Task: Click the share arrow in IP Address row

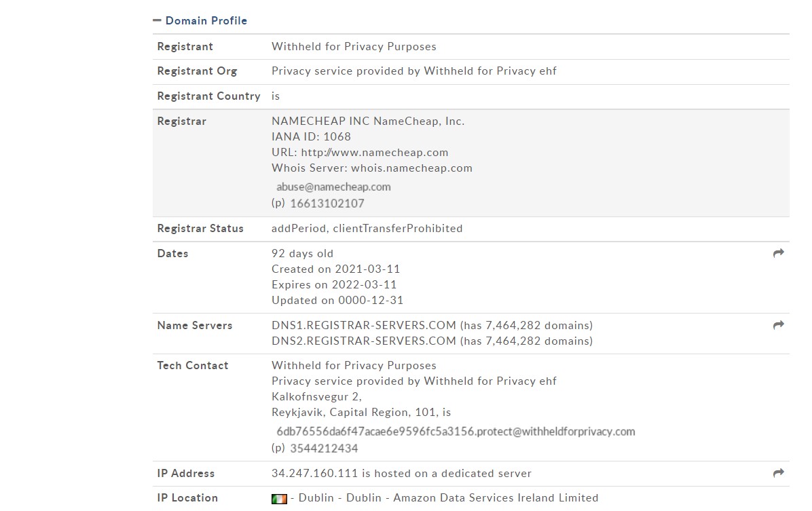Action: point(778,473)
